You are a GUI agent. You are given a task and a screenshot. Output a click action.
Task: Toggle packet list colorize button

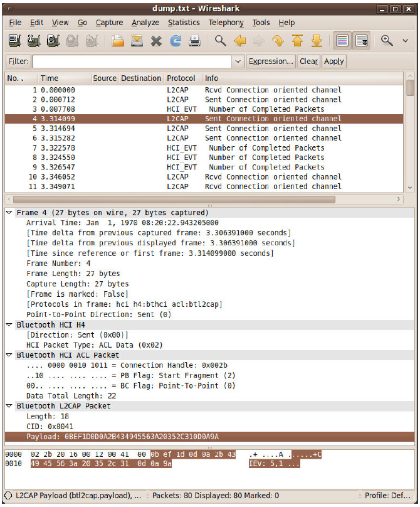tap(342, 41)
